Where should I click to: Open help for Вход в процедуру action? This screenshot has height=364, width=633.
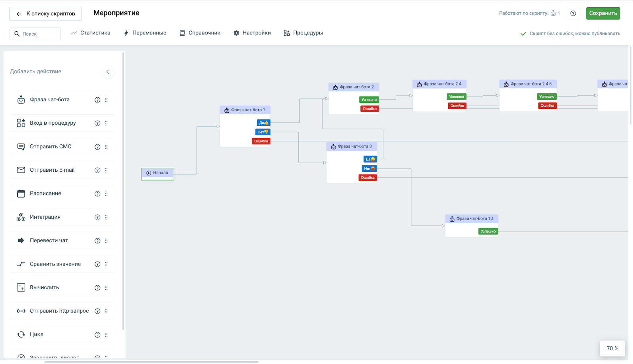pyautogui.click(x=97, y=123)
